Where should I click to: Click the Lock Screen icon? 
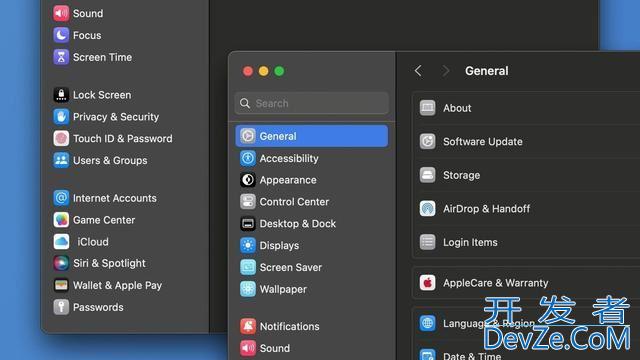[x=61, y=95]
